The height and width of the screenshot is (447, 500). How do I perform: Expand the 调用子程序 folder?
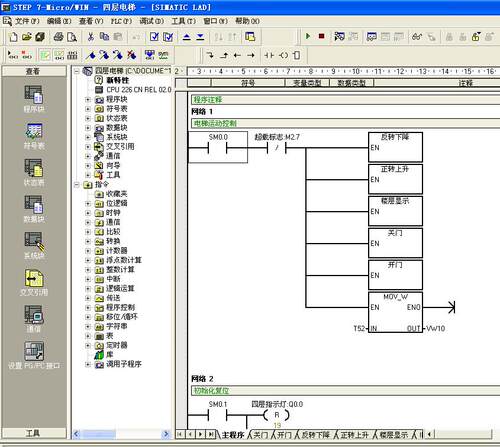88,364
